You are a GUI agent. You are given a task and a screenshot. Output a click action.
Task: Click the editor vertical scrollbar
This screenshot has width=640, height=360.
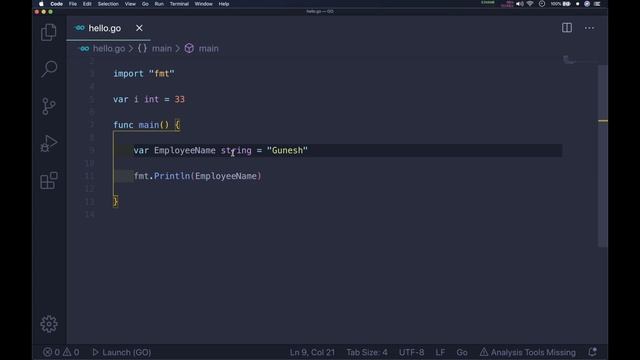pyautogui.click(x=603, y=155)
